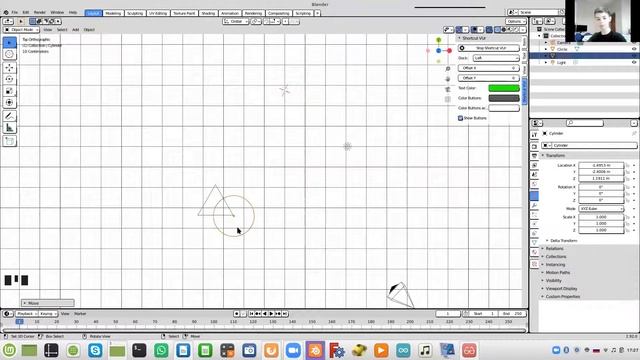This screenshot has width=640, height=360.
Task: Open the Text Color green swatch
Action: [x=504, y=88]
